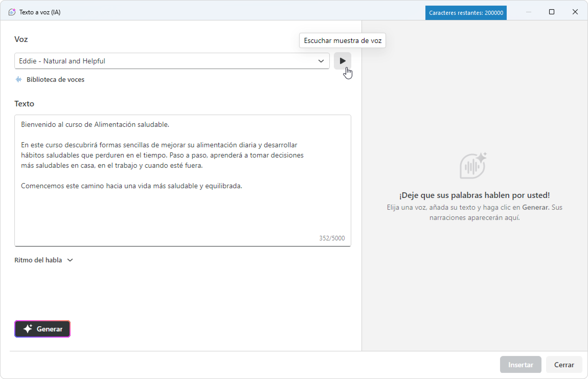Click the voice selector chevron arrow
Viewport: 588px width, 379px height.
point(321,61)
